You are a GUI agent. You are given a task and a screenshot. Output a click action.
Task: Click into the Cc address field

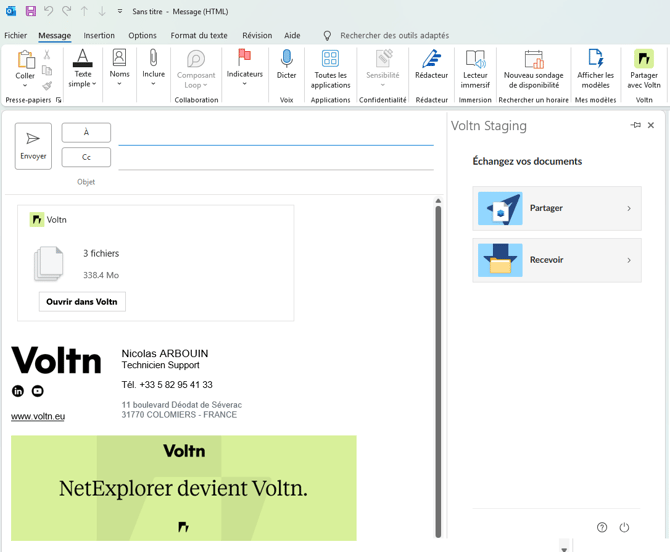[x=276, y=161]
